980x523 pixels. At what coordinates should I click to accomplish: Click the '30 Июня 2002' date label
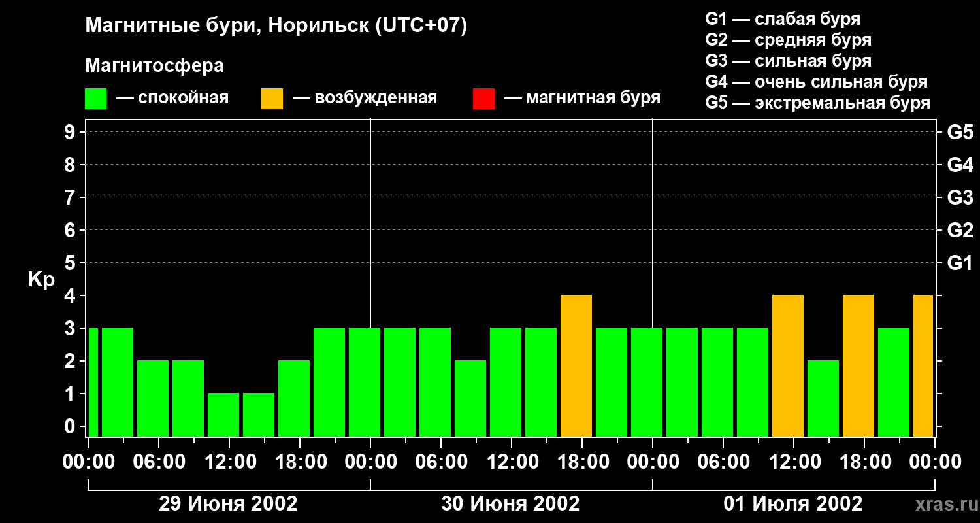pos(511,504)
